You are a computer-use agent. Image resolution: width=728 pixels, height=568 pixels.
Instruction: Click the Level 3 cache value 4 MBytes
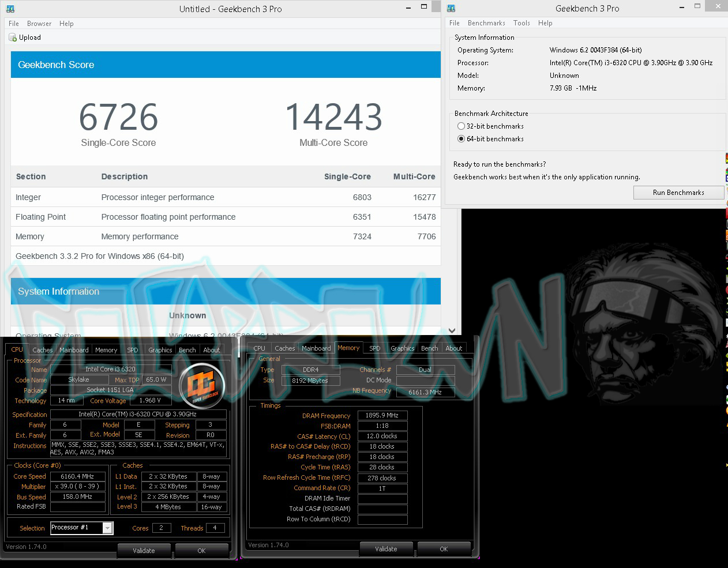pos(168,507)
